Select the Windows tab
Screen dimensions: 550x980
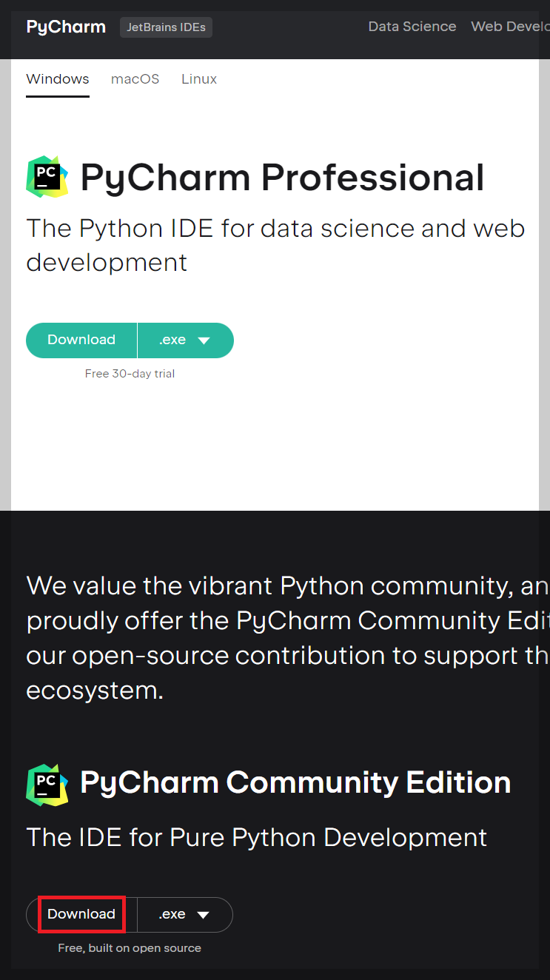coord(57,78)
